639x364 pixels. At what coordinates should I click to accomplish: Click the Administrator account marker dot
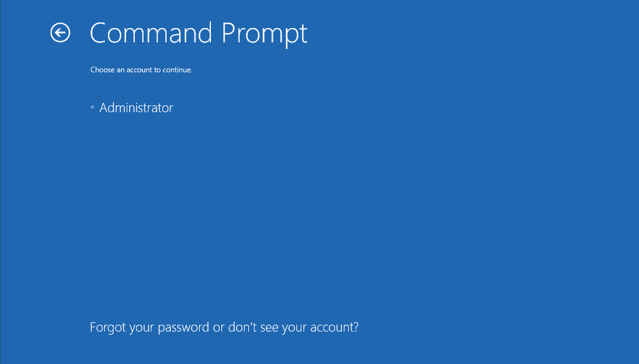click(92, 107)
